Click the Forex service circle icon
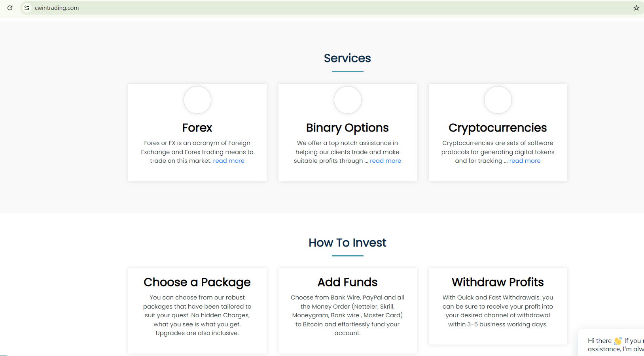644x356 pixels. pos(197,100)
